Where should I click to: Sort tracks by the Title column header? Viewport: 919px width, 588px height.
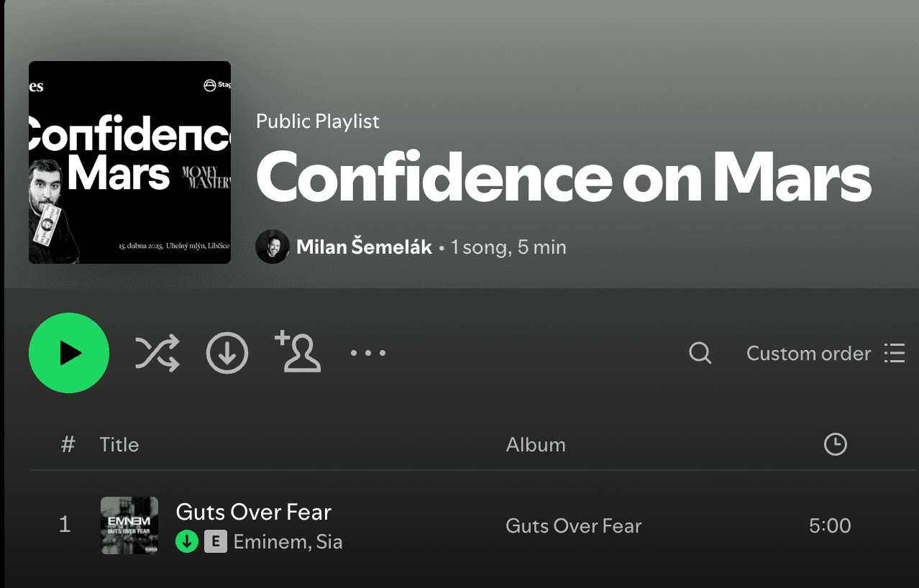[119, 444]
